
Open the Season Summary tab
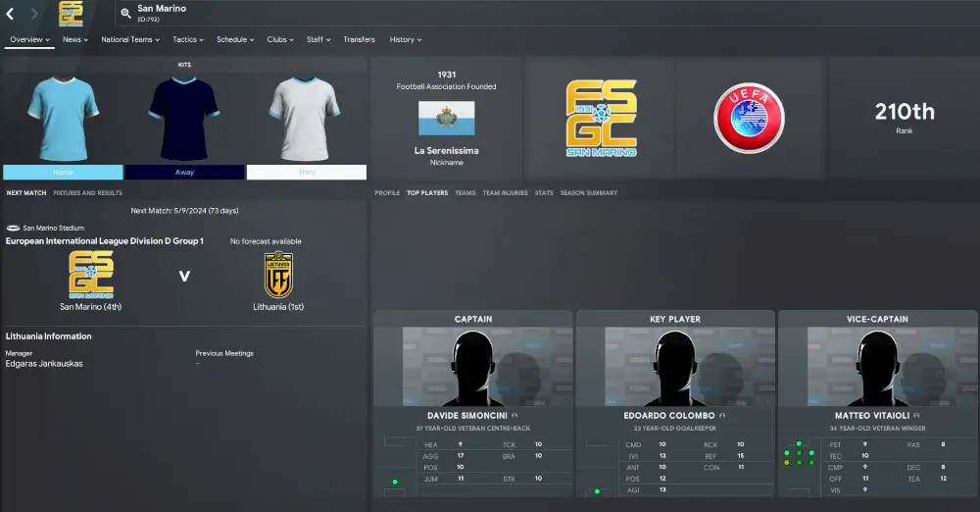tap(589, 193)
